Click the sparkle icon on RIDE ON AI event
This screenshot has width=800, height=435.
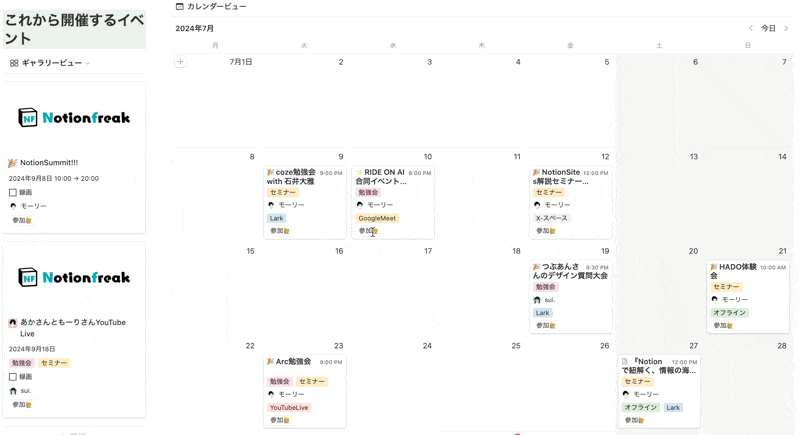point(359,172)
